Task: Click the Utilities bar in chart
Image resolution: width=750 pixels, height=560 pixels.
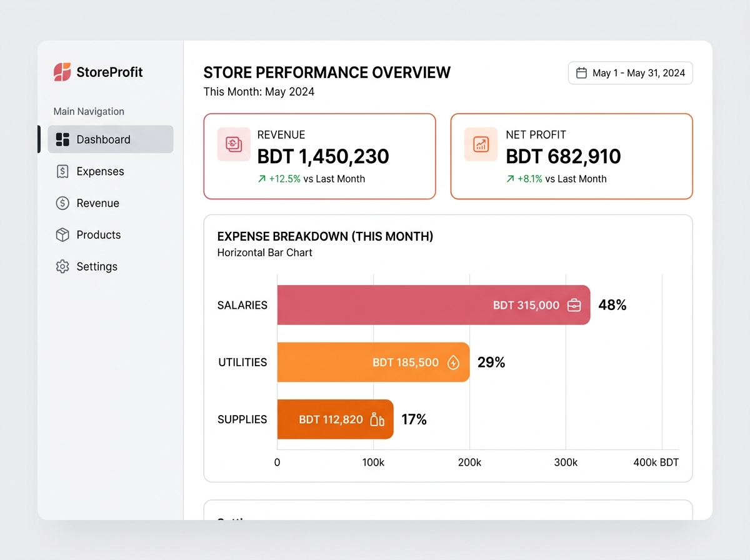Action: click(x=373, y=362)
